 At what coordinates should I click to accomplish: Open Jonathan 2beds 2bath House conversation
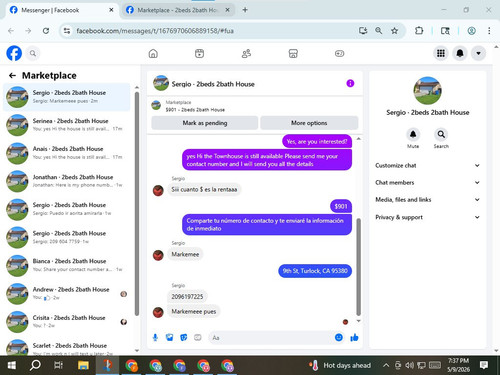click(x=67, y=181)
